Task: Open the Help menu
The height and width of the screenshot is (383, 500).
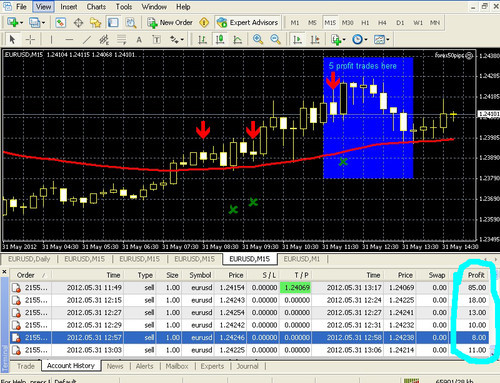Action: click(183, 7)
